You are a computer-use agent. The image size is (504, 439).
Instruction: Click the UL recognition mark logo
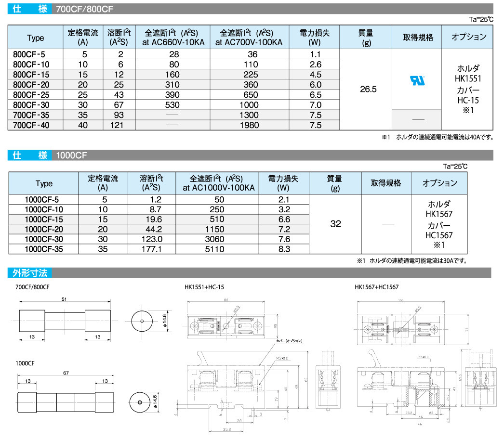pyautogui.click(x=417, y=80)
